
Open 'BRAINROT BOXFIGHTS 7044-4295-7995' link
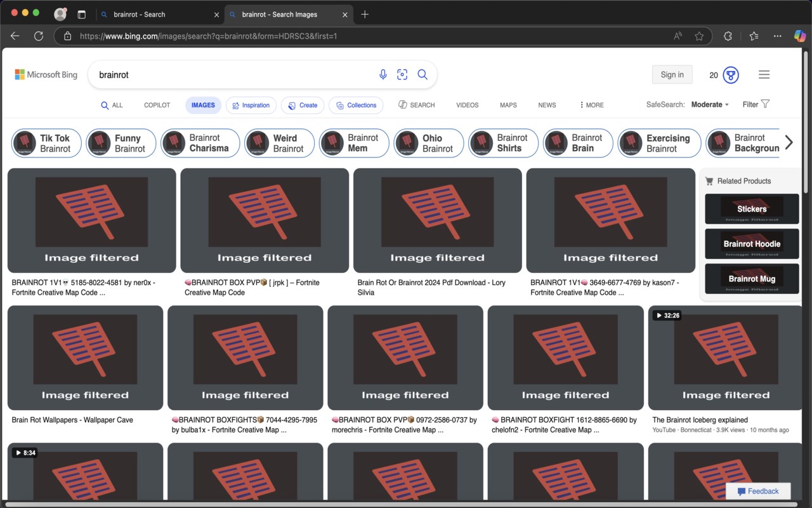tap(244, 425)
